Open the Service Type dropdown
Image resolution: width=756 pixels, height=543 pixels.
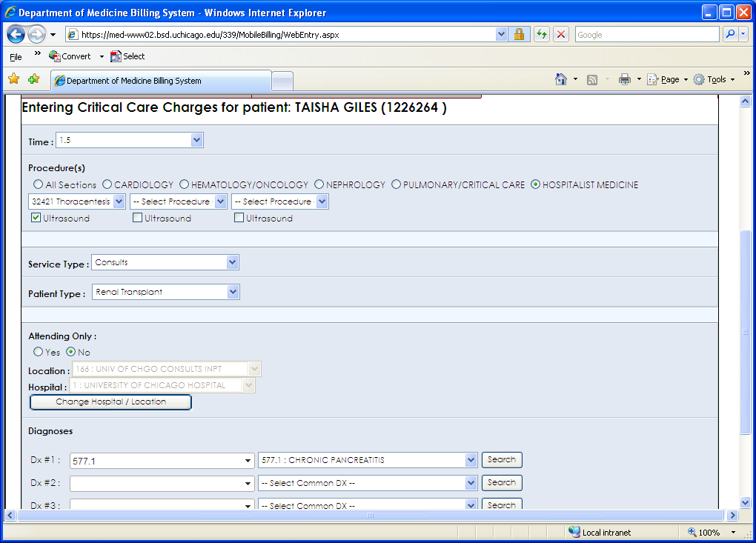tap(232, 262)
